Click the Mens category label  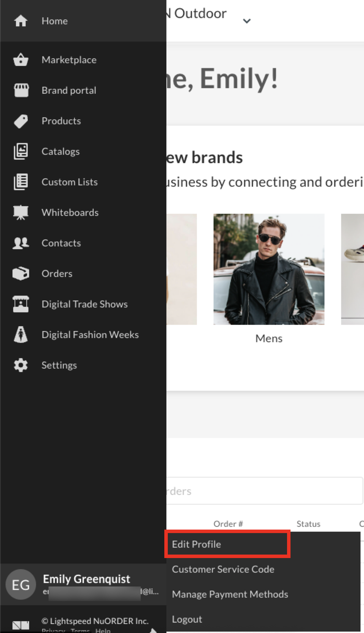(269, 338)
